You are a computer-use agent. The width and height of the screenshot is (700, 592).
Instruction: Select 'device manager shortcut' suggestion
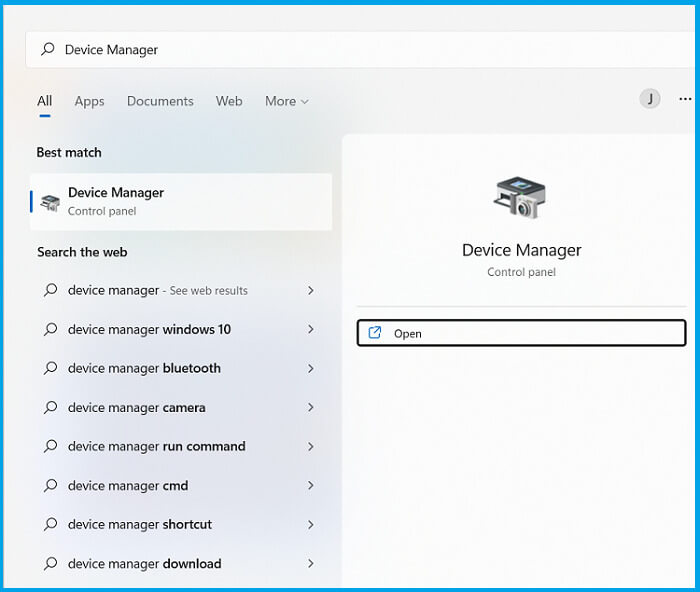(179, 525)
